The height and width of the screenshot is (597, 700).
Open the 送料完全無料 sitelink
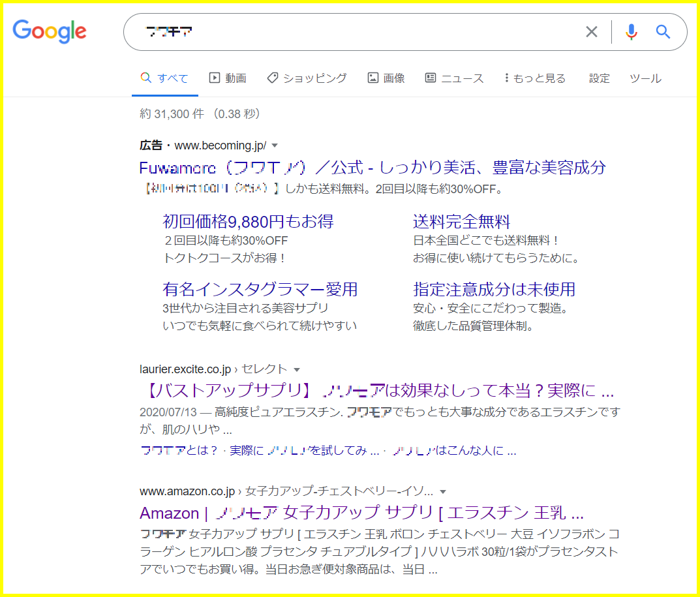[461, 221]
